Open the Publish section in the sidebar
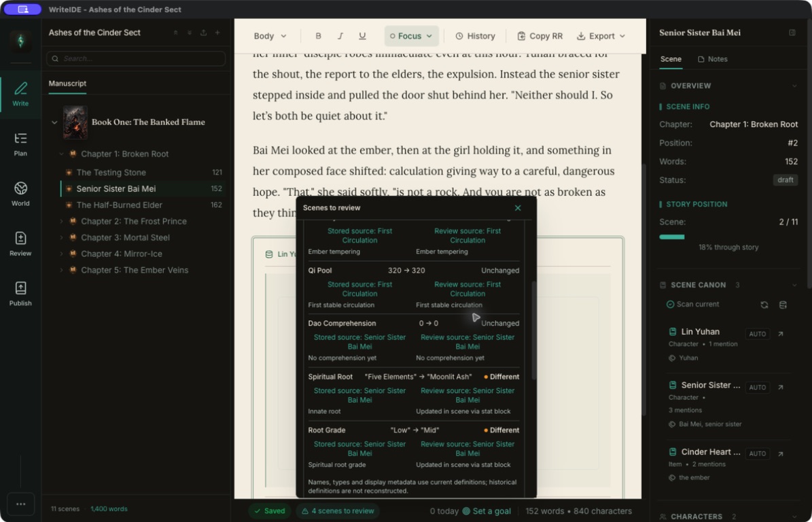This screenshot has height=522, width=812. (20, 294)
